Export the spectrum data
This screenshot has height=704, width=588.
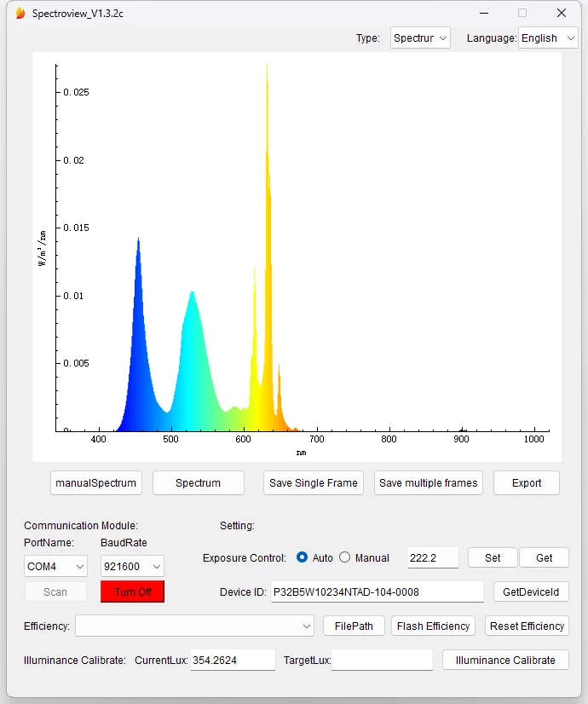(x=527, y=482)
